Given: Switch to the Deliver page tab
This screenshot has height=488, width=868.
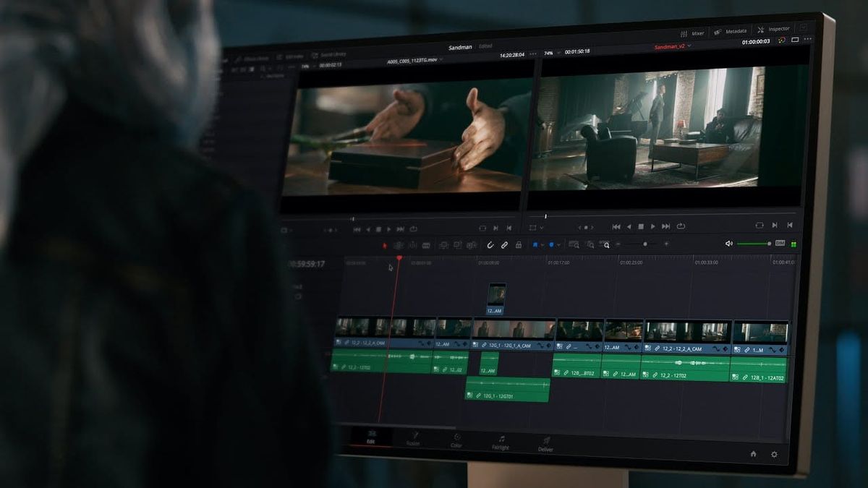Looking at the screenshot, I should pos(545,445).
